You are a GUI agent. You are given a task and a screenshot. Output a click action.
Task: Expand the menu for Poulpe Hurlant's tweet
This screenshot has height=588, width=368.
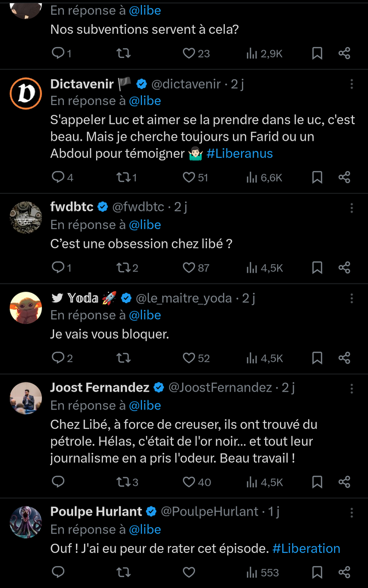(x=351, y=512)
